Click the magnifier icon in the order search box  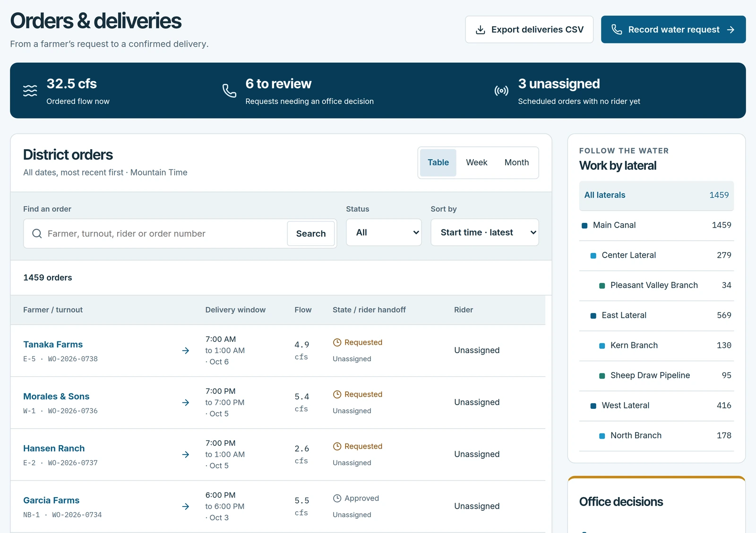(x=37, y=233)
